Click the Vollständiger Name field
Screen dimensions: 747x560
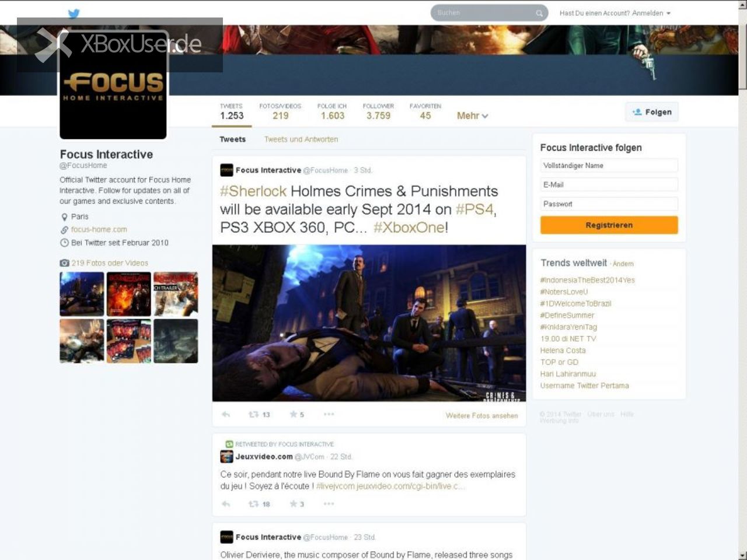[x=609, y=166]
